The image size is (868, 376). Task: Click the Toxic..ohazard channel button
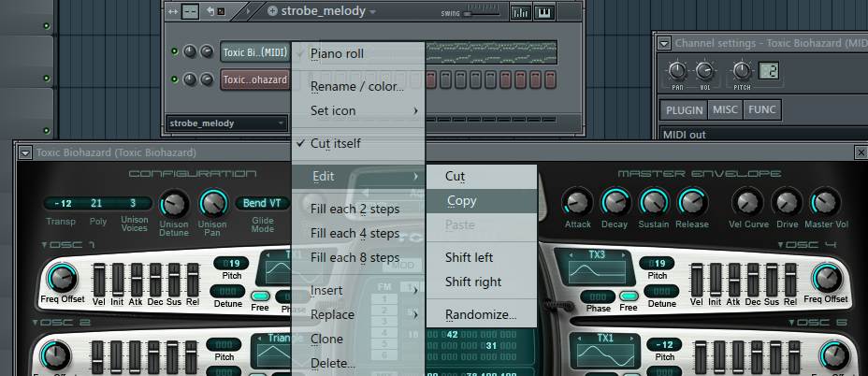click(x=255, y=80)
